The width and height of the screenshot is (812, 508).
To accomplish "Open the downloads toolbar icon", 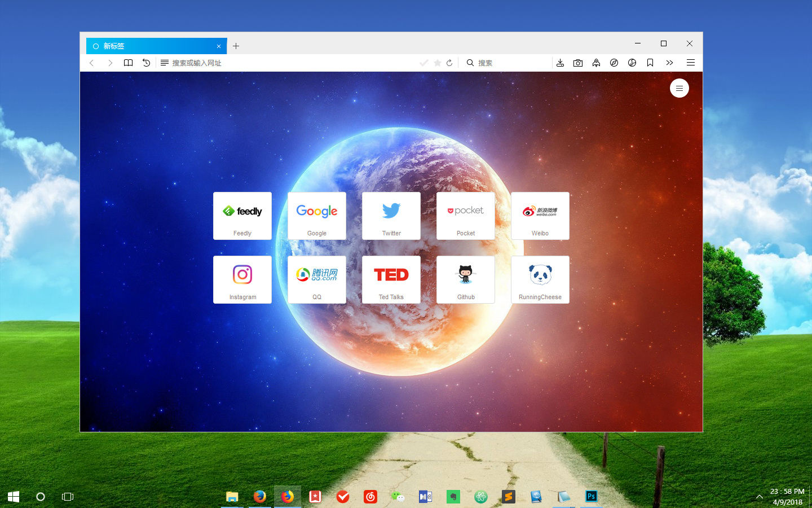I will [x=560, y=63].
